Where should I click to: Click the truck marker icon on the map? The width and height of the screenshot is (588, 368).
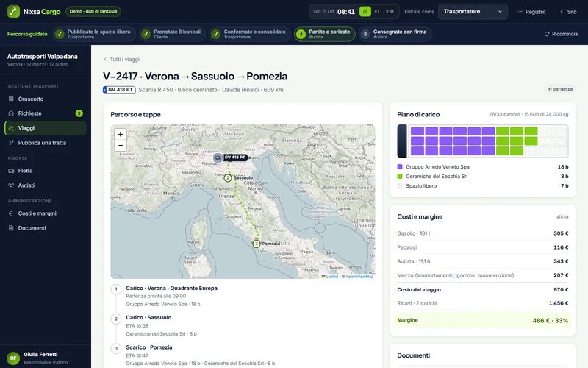(x=218, y=158)
